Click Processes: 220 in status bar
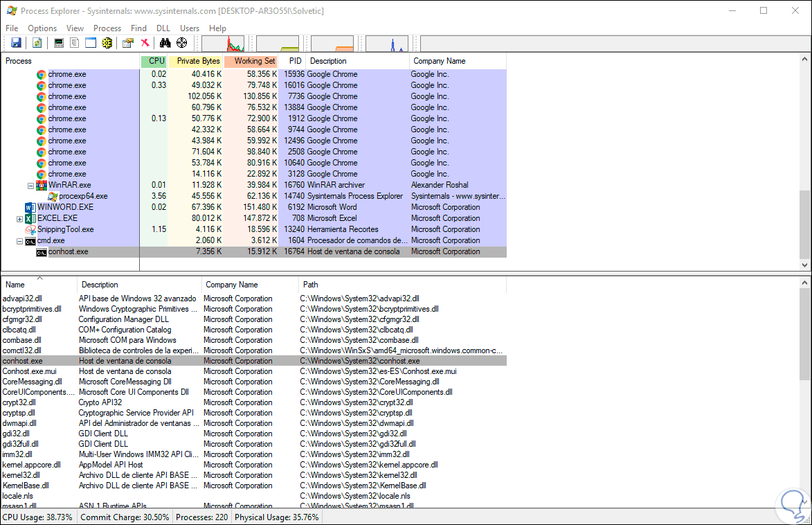Viewport: 812px width, 525px height. (201, 517)
